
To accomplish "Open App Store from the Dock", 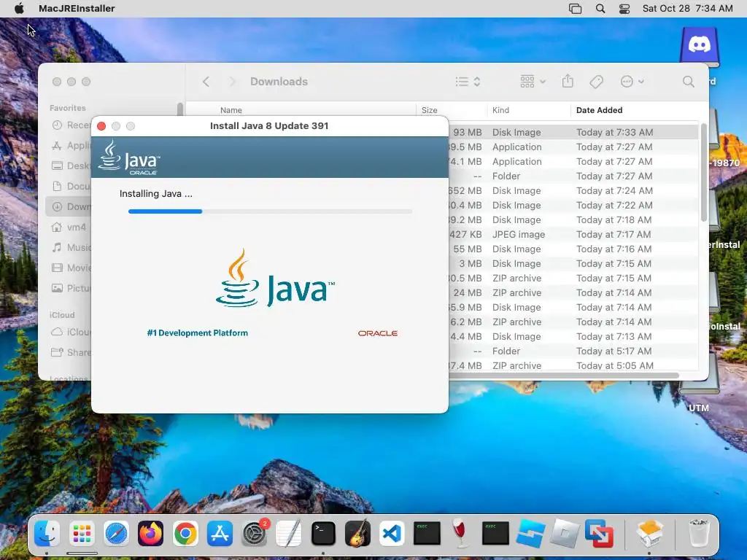I will pyautogui.click(x=220, y=533).
